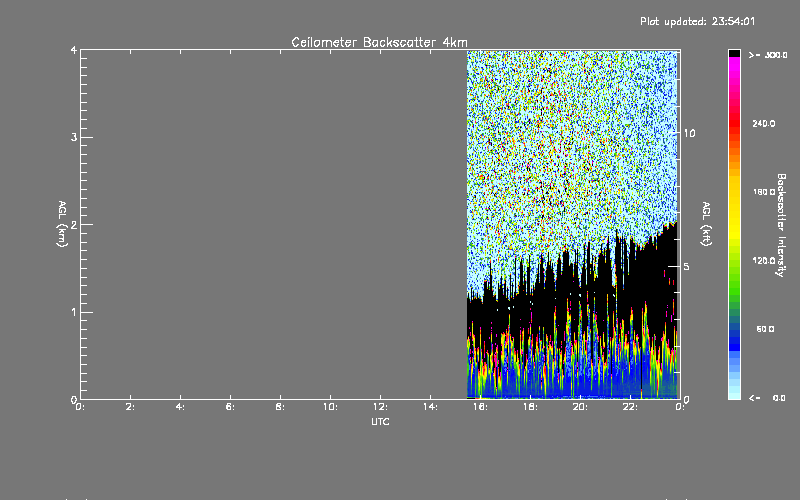Viewport: 800px width, 500px height.
Task: Select the '6:' hour tick label
Action: tap(230, 407)
